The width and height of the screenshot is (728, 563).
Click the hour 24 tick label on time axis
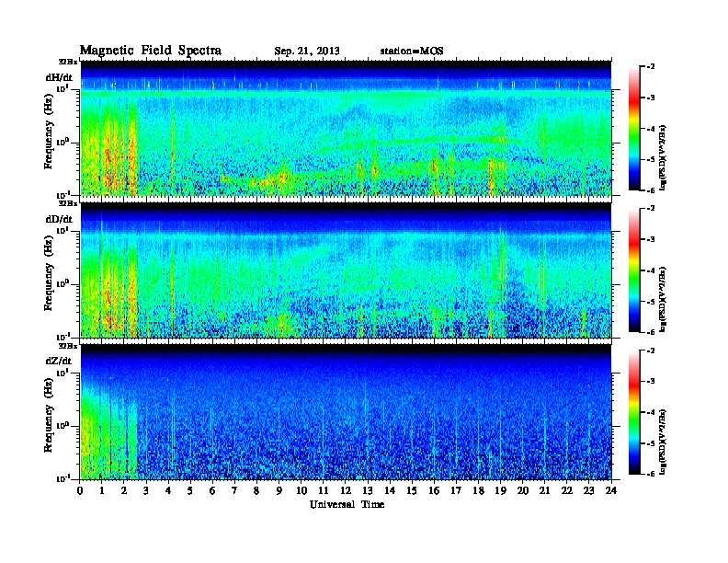611,491
